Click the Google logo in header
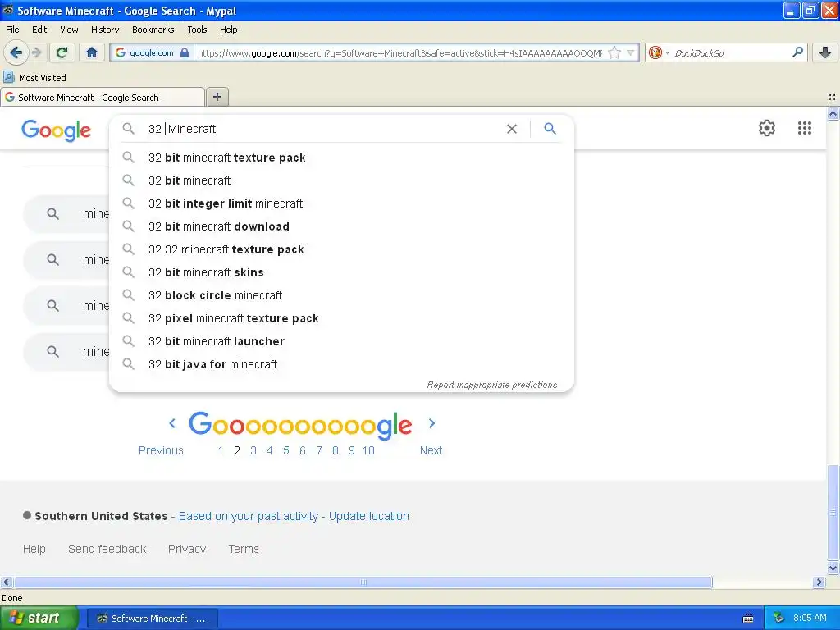This screenshot has width=840, height=630. tap(57, 130)
